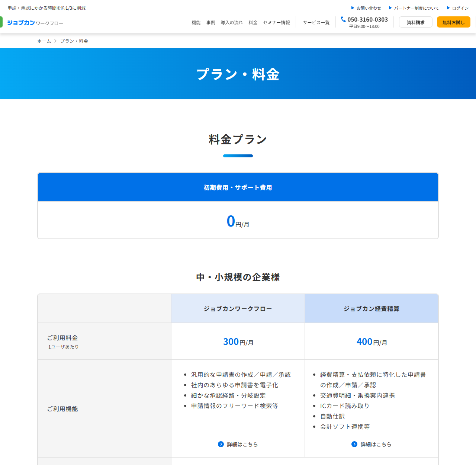Click the ジョブカン ワークフロー logo
Viewport: 476px width, 465px height.
(x=35, y=23)
